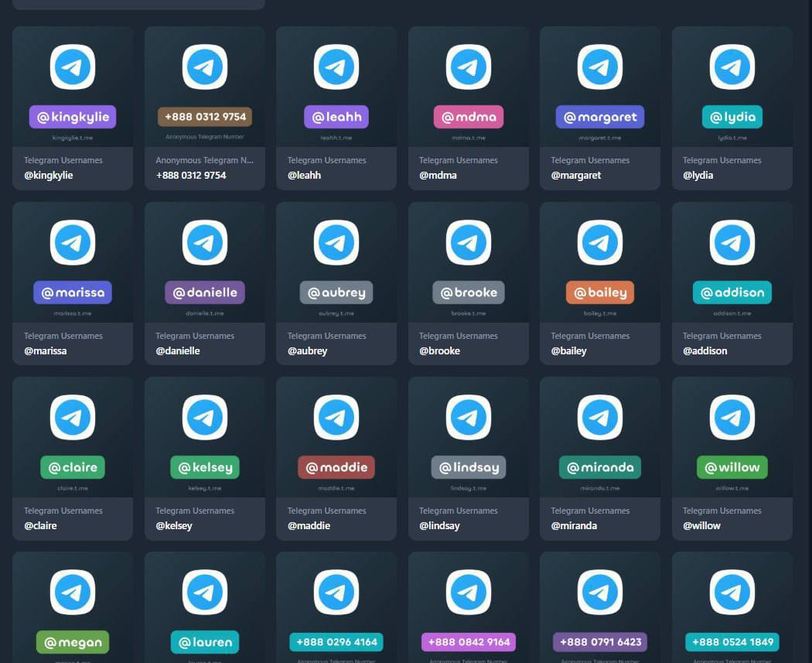Choose the teal @lydia username badge
Screen dimensions: 812x663
coord(732,117)
